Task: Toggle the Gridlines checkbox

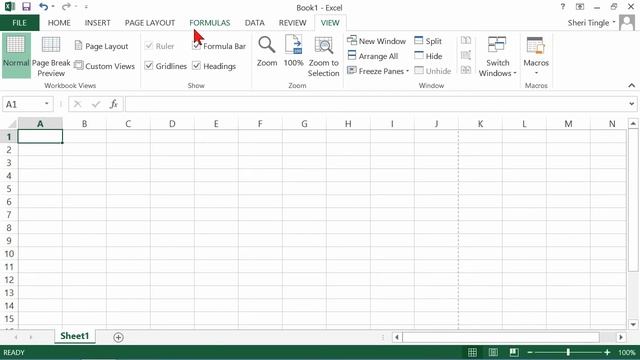Action: coord(149,66)
